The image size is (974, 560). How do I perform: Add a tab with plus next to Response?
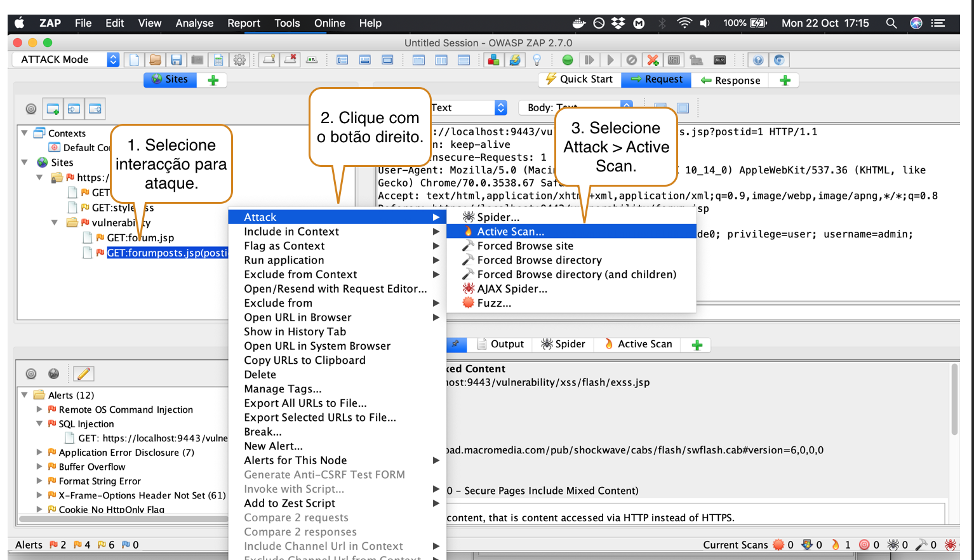click(x=785, y=80)
